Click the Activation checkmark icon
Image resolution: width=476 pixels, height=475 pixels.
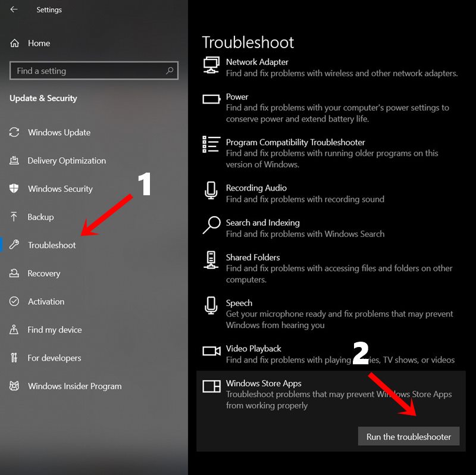[14, 301]
